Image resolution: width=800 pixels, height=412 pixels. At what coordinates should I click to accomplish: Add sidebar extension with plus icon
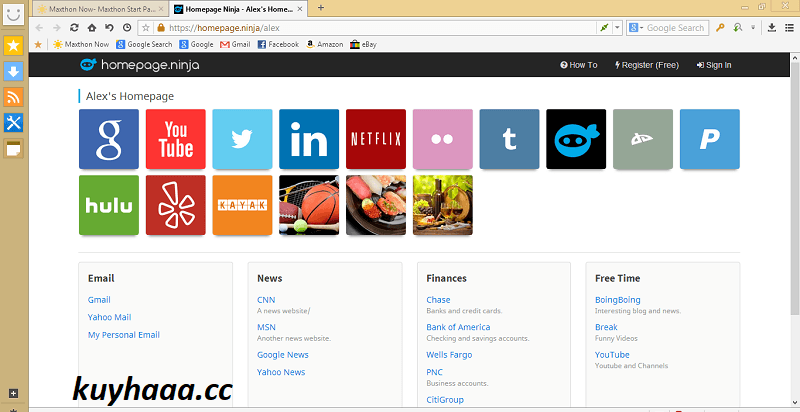coord(14,394)
